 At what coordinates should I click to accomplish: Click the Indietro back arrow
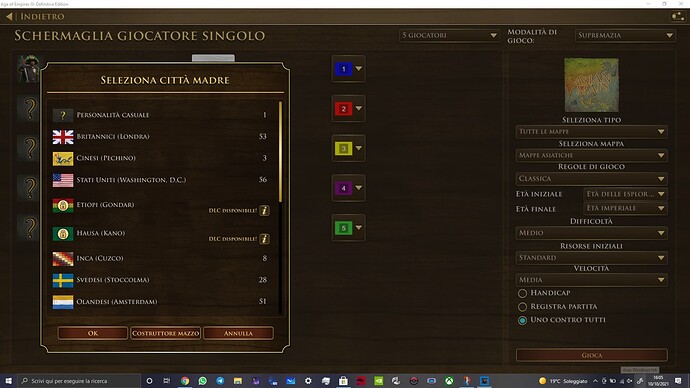(x=9, y=17)
